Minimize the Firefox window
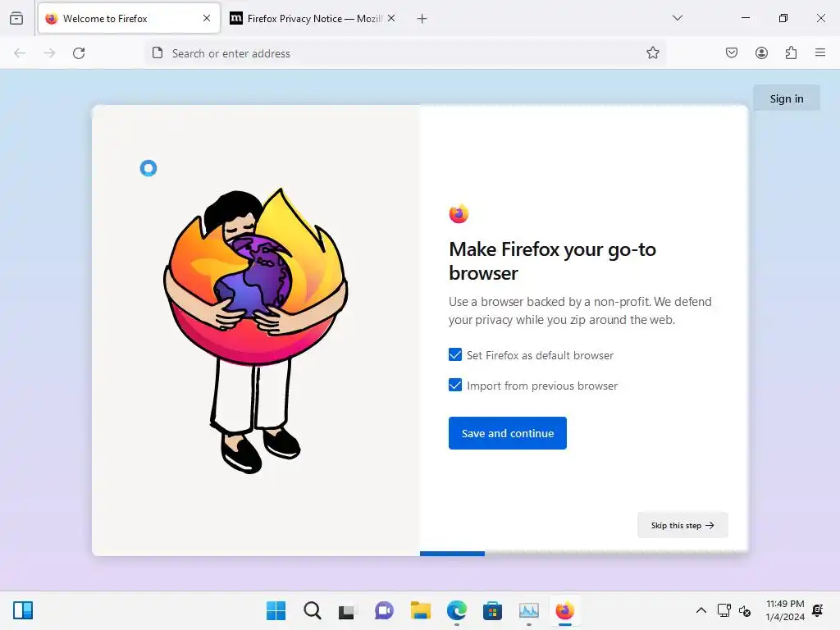This screenshot has height=630, width=840. [745, 18]
